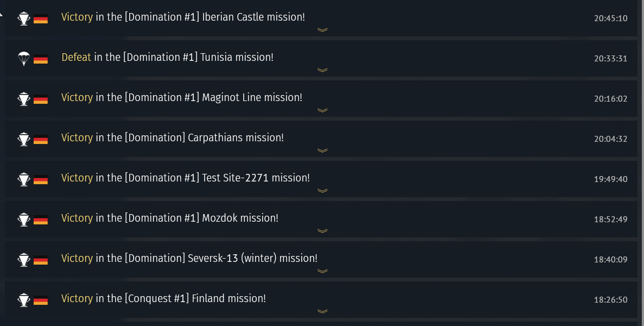Expand the Iberian Castle mission details chevron
644x326 pixels.
click(323, 30)
